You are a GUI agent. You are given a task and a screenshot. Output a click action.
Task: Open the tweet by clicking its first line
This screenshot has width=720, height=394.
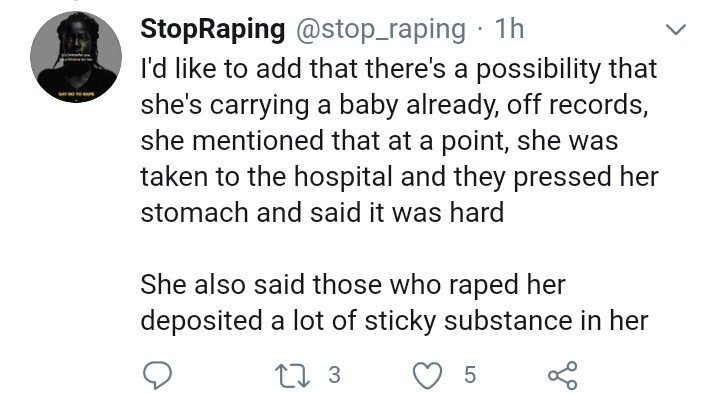(399, 69)
